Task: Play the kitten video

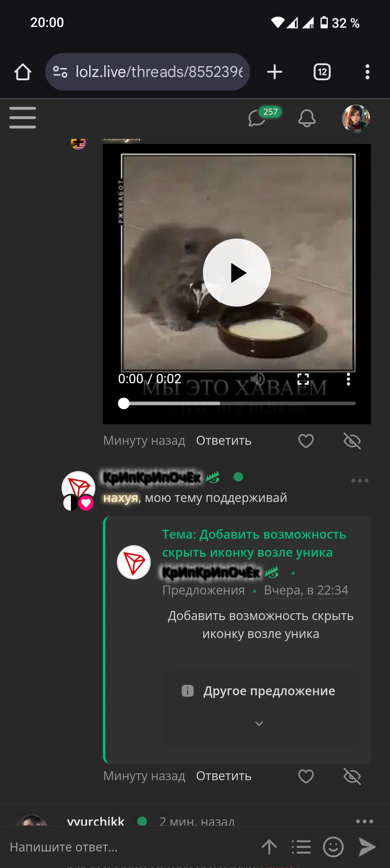Action: click(x=237, y=273)
